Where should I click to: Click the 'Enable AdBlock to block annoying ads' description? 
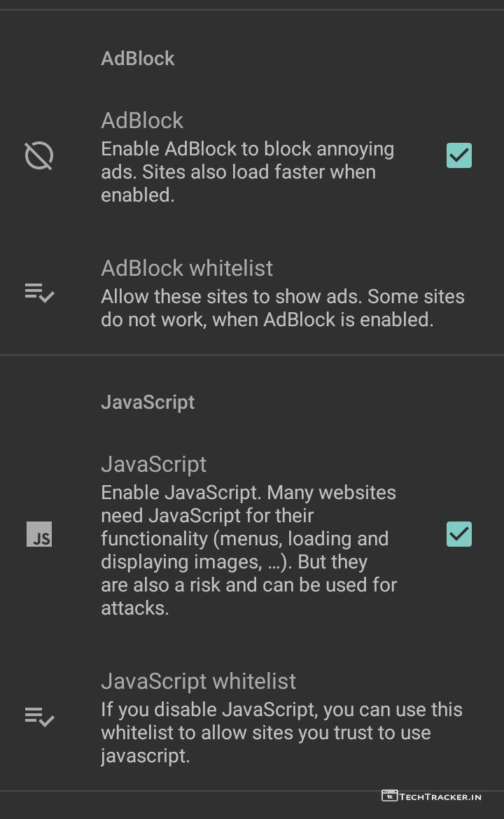coord(247,172)
